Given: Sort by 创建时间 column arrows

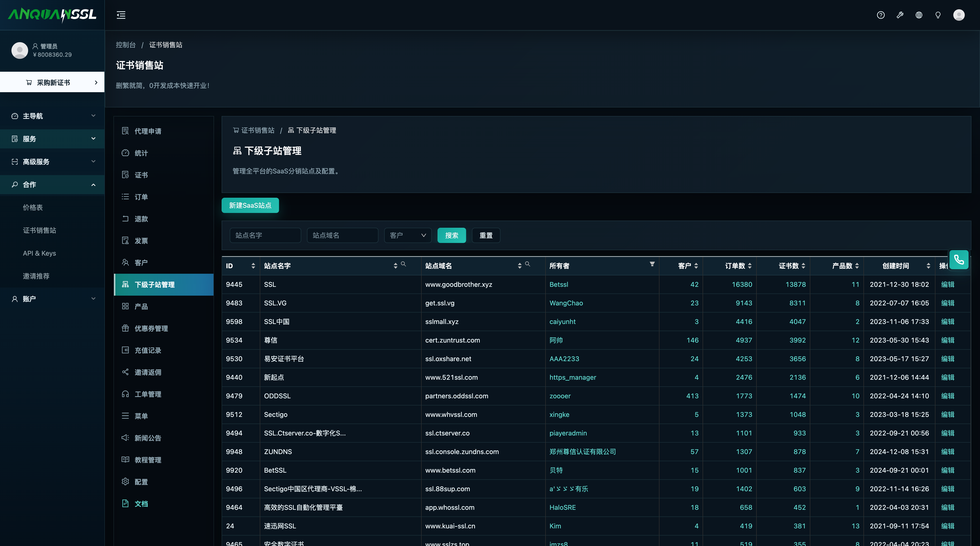Looking at the screenshot, I should 928,266.
